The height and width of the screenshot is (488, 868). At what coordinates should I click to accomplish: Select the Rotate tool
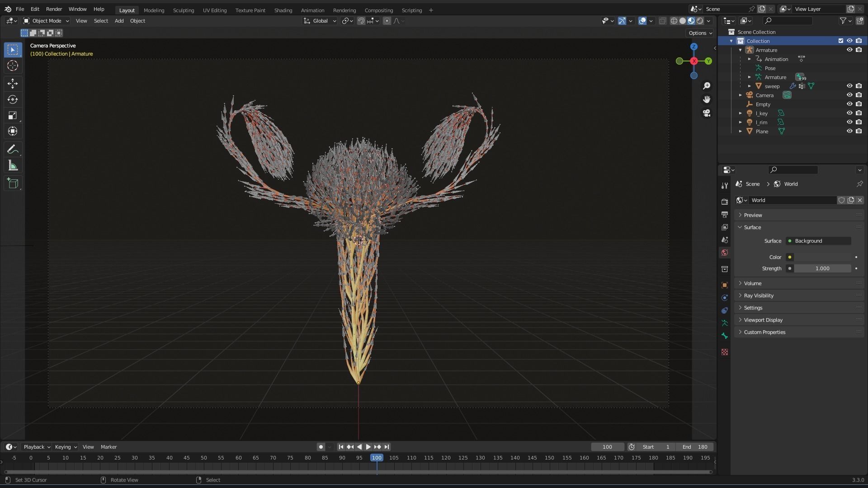click(x=13, y=99)
